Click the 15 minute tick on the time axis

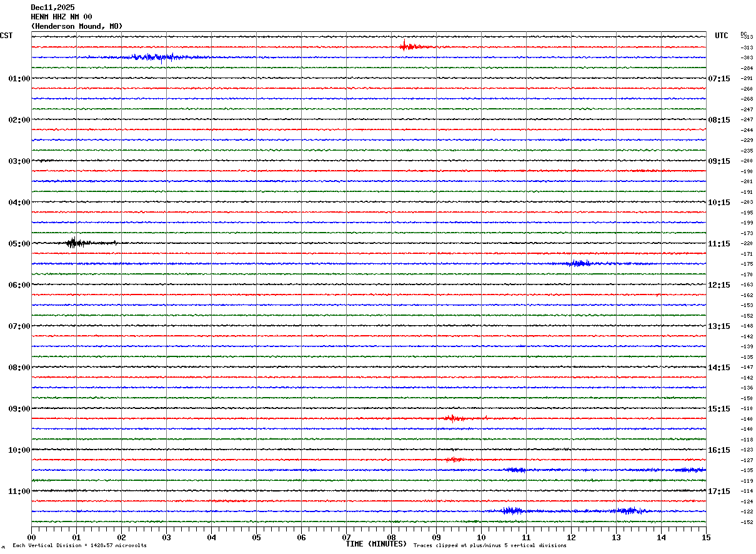705,537
